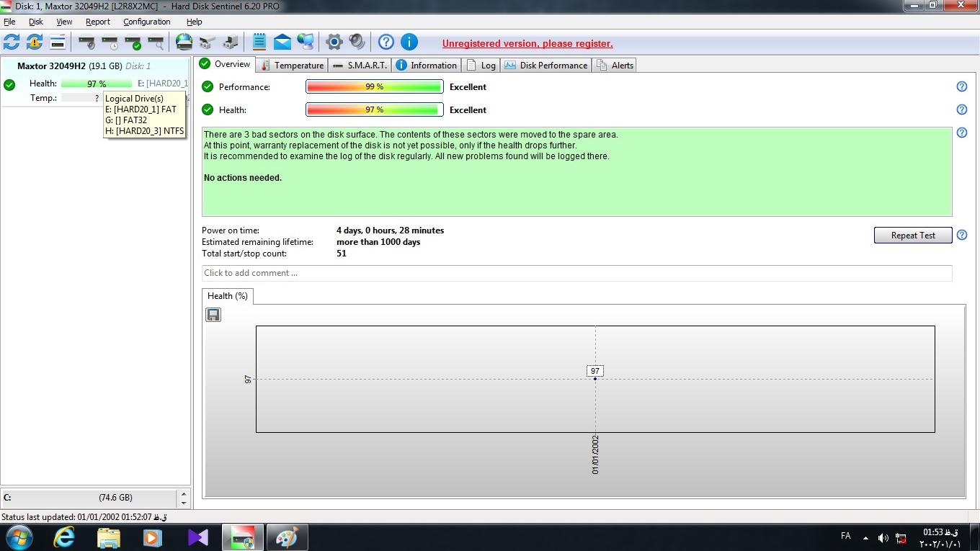Save the health graph with floppy icon
Image resolution: width=980 pixels, height=551 pixels.
213,315
